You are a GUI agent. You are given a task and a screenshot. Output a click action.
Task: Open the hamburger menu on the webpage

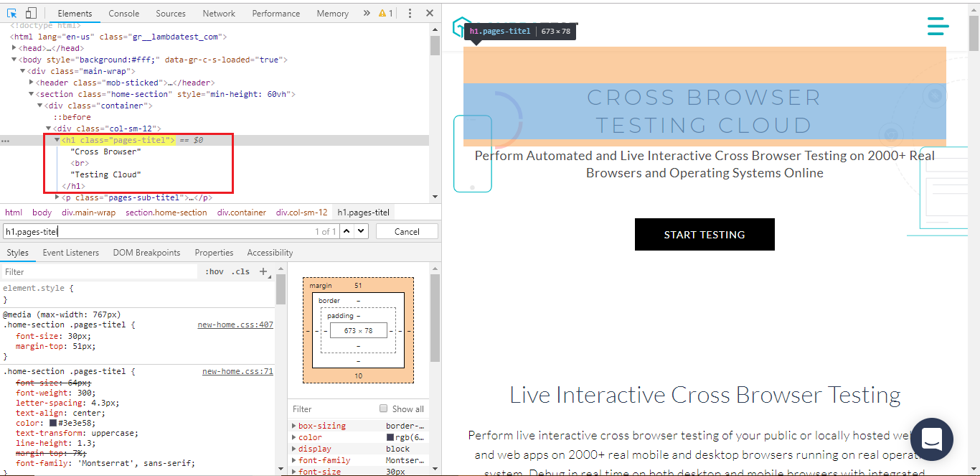[x=938, y=27]
